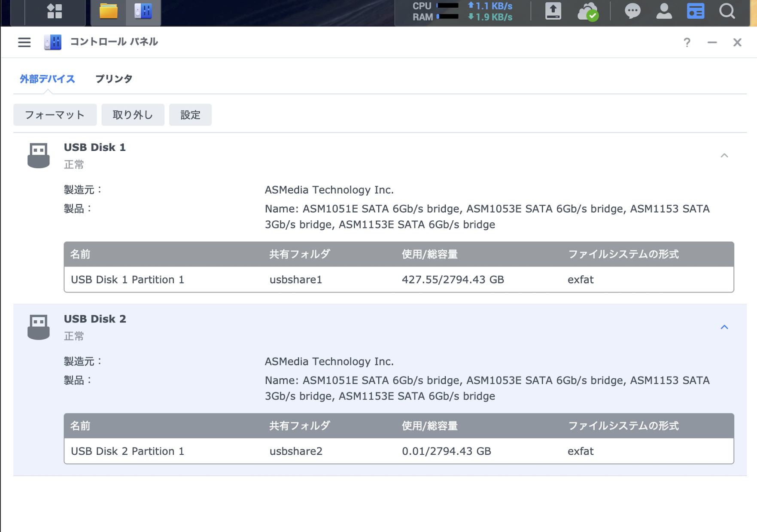This screenshot has width=757, height=532.
Task: Open the user account options icon
Action: [x=664, y=12]
